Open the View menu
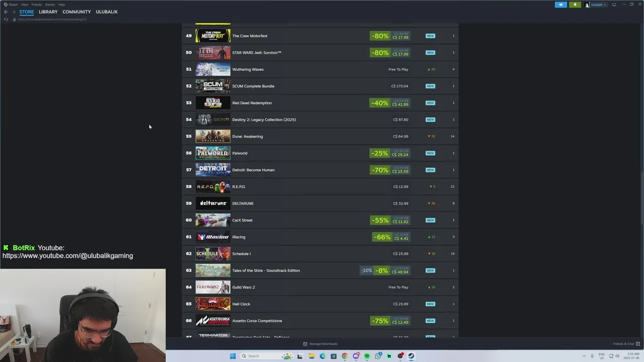 (x=24, y=5)
